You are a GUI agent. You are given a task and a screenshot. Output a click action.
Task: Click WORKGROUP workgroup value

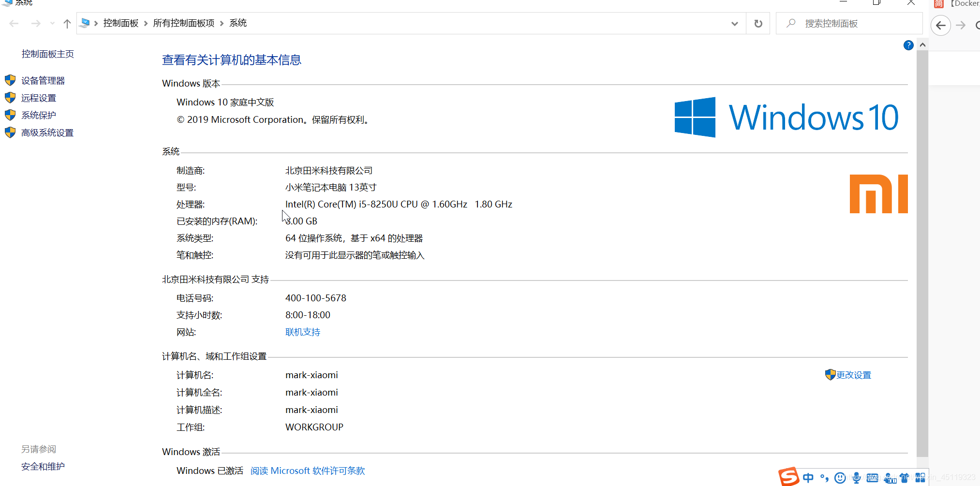pyautogui.click(x=314, y=427)
